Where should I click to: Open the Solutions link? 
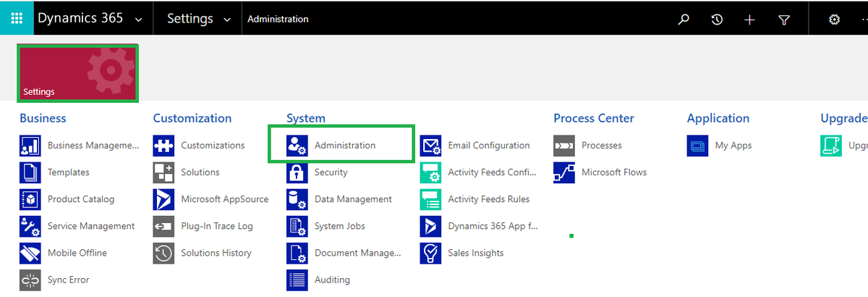point(200,172)
